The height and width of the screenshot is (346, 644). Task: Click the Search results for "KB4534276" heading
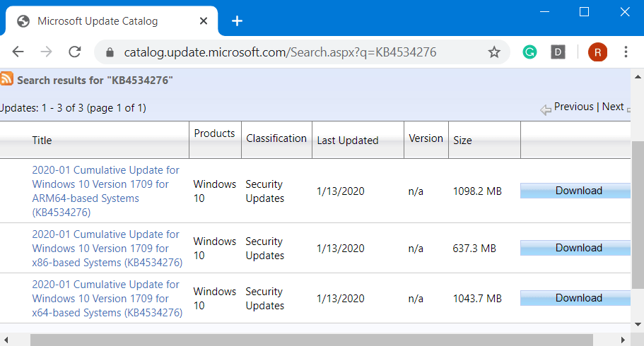tap(95, 80)
